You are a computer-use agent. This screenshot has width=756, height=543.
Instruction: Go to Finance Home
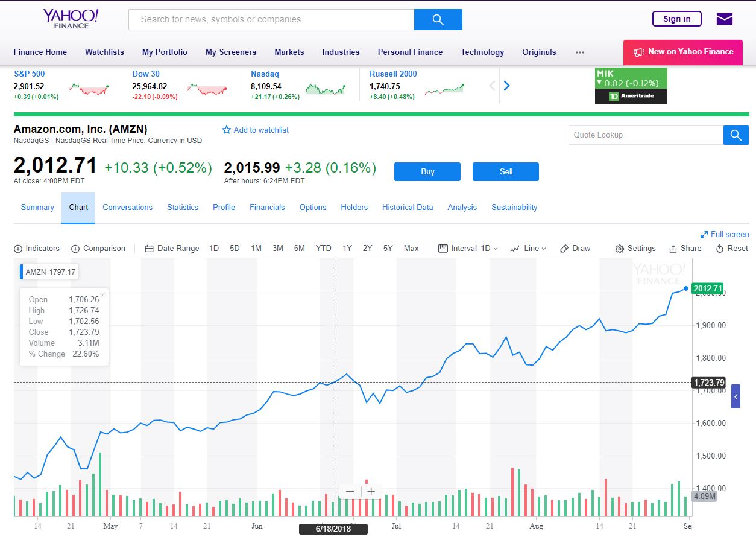[40, 52]
